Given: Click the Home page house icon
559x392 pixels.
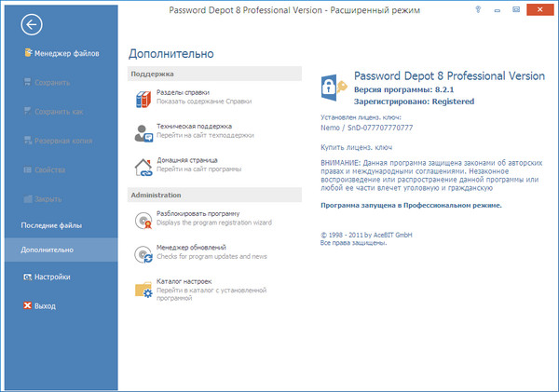Looking at the screenshot, I should point(143,167).
